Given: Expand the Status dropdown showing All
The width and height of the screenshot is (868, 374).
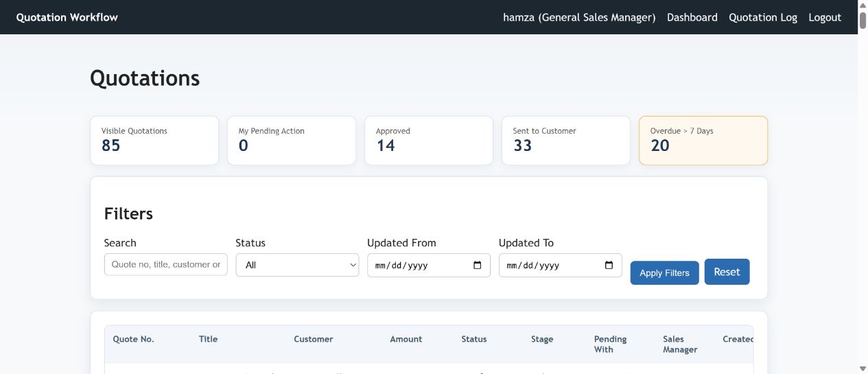Looking at the screenshot, I should 297,265.
